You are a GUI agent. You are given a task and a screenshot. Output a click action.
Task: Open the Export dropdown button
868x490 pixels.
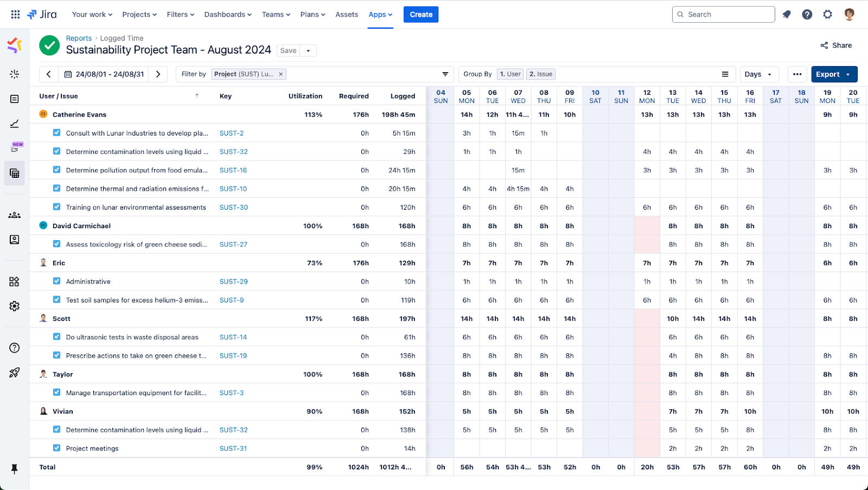[x=834, y=74]
